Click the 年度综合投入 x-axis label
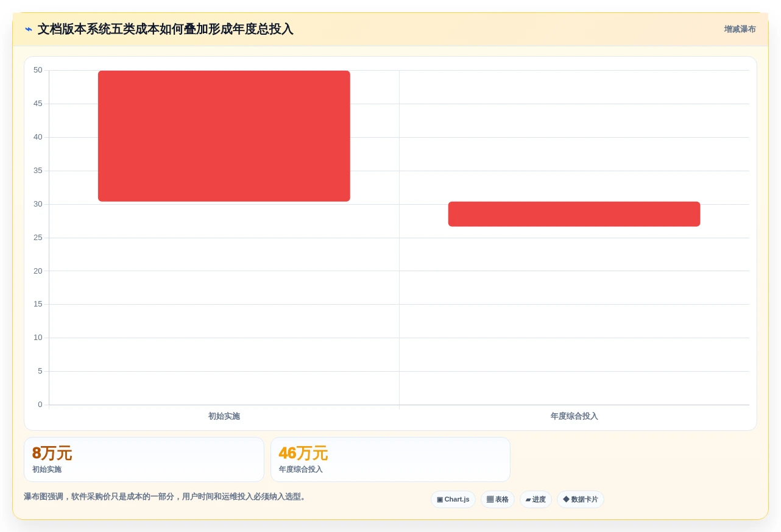 574,416
